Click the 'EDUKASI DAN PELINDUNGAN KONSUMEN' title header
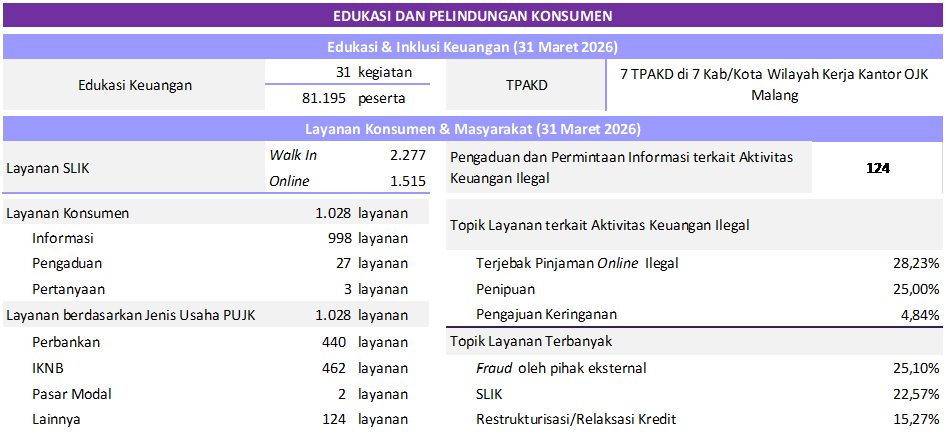This screenshot has width=946, height=435. [x=472, y=16]
